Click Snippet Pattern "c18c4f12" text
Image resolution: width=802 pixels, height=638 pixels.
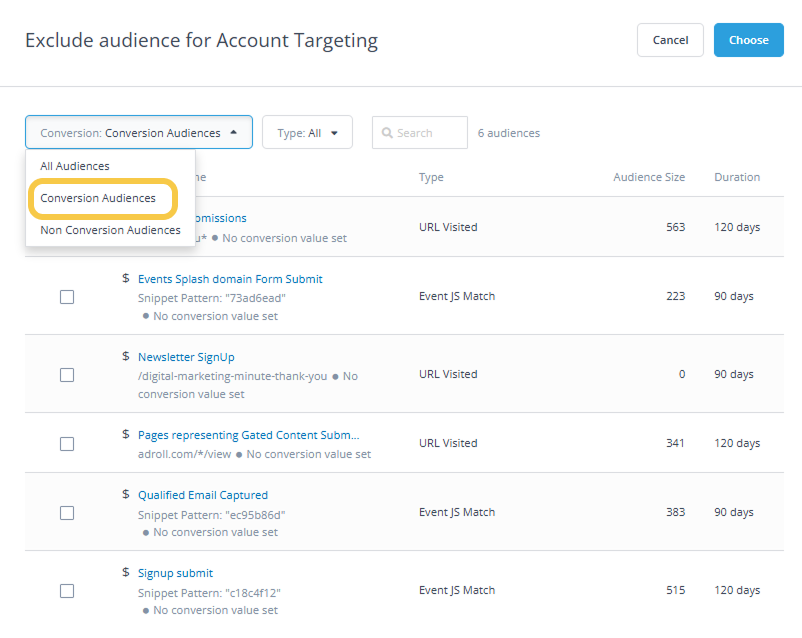tap(209, 593)
